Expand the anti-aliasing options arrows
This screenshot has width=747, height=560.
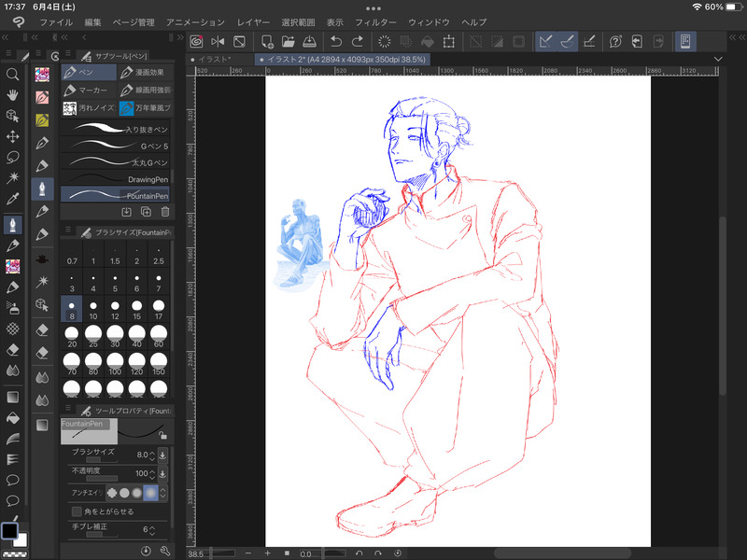click(x=163, y=493)
